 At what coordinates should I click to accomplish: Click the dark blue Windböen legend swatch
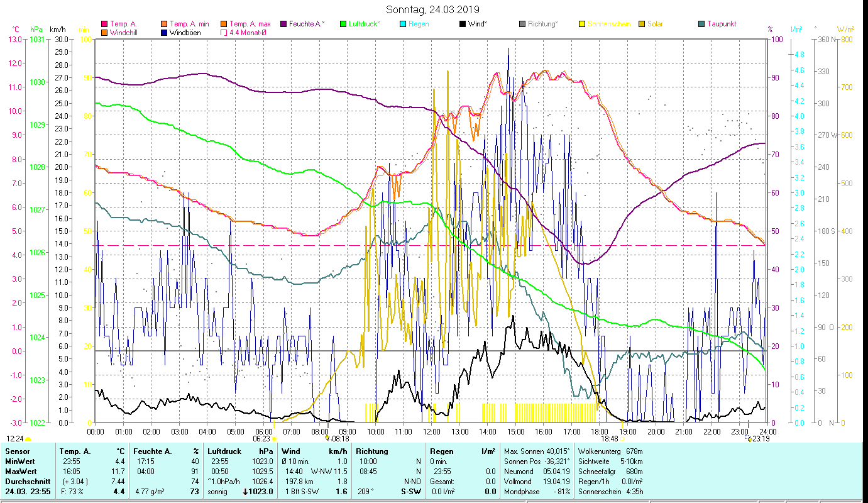164,33
